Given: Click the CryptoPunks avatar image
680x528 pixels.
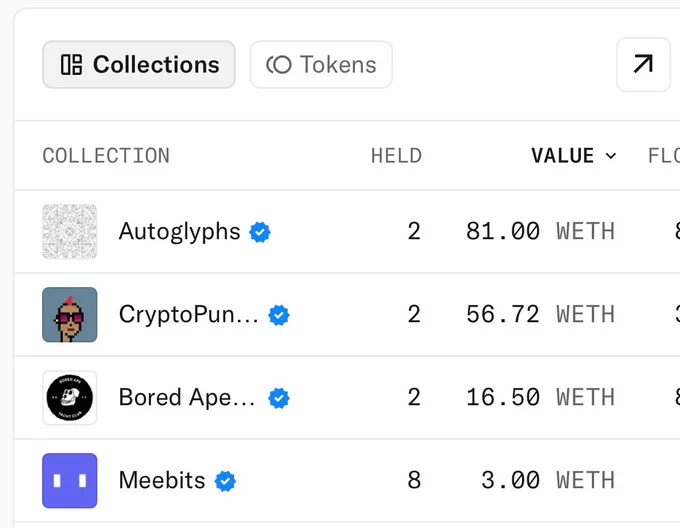Looking at the screenshot, I should coord(70,315).
